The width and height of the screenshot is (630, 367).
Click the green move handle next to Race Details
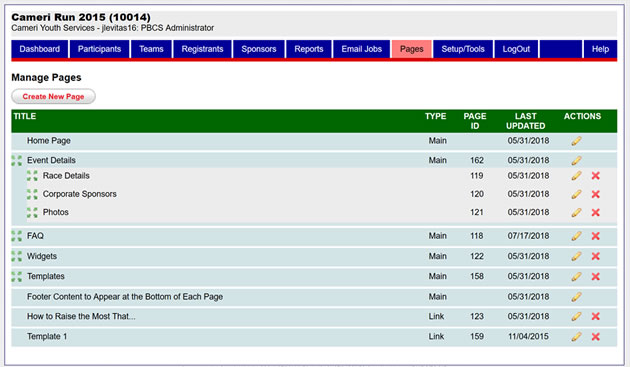(32, 176)
